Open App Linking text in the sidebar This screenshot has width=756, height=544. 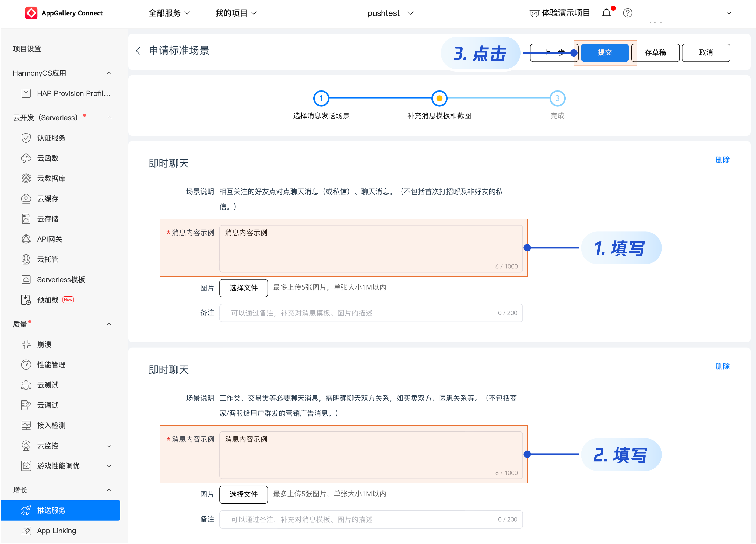[x=57, y=531]
